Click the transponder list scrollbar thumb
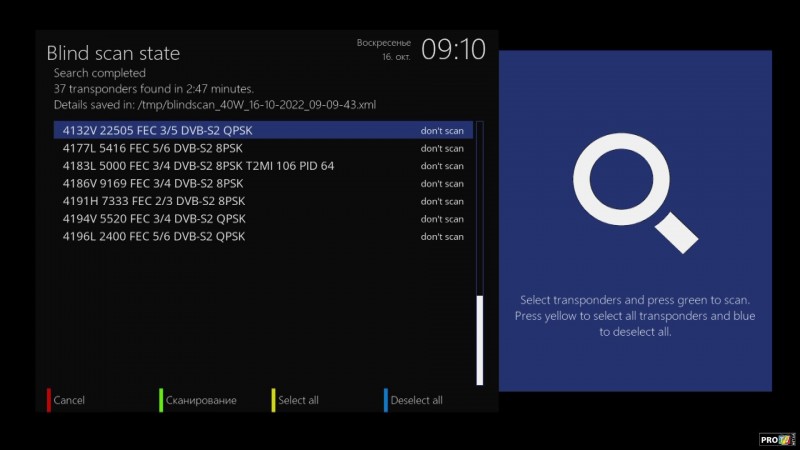The width and height of the screenshot is (800, 450). [x=480, y=340]
